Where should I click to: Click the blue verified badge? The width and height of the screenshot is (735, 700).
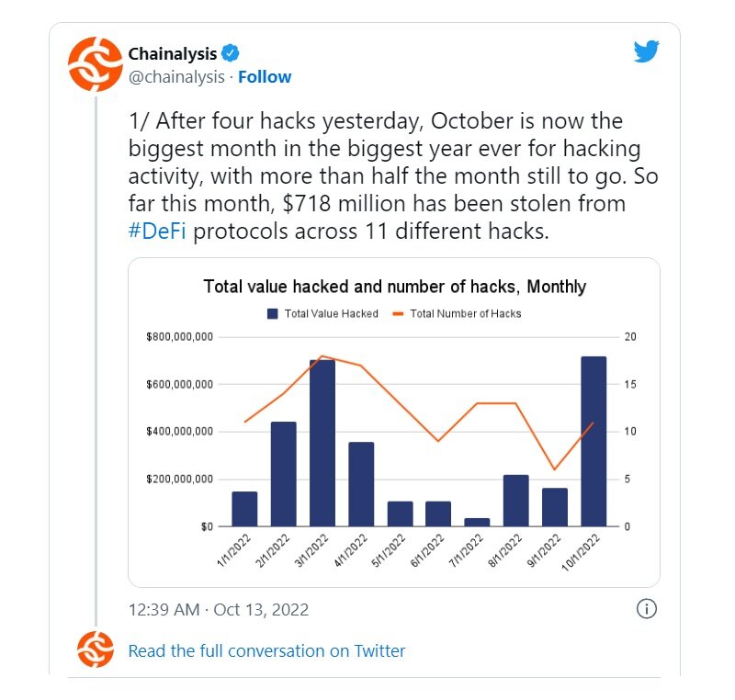tap(231, 53)
